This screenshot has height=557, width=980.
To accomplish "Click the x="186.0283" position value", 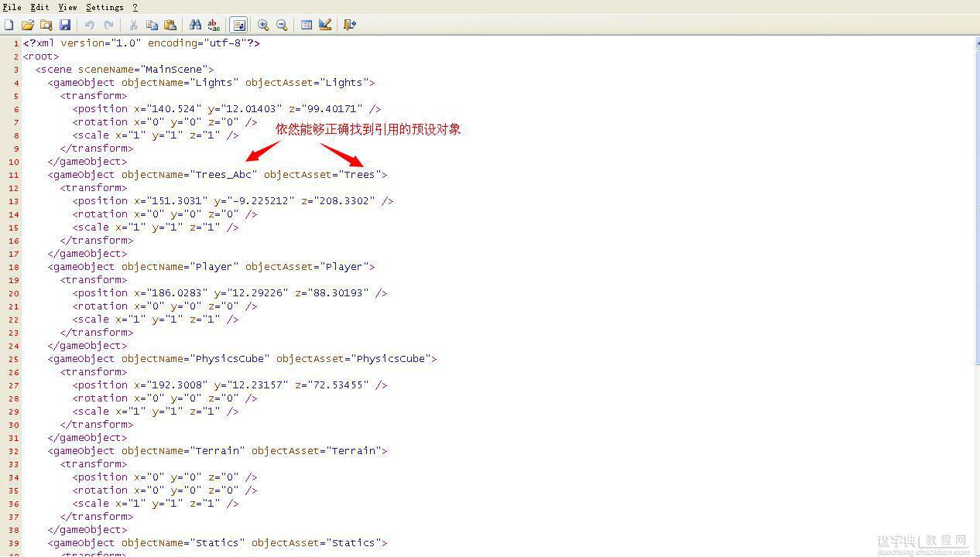I will click(x=171, y=293).
